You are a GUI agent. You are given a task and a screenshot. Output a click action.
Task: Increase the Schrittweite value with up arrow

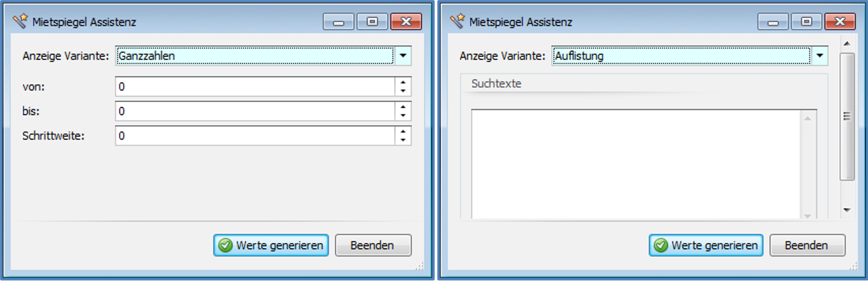[x=403, y=131]
